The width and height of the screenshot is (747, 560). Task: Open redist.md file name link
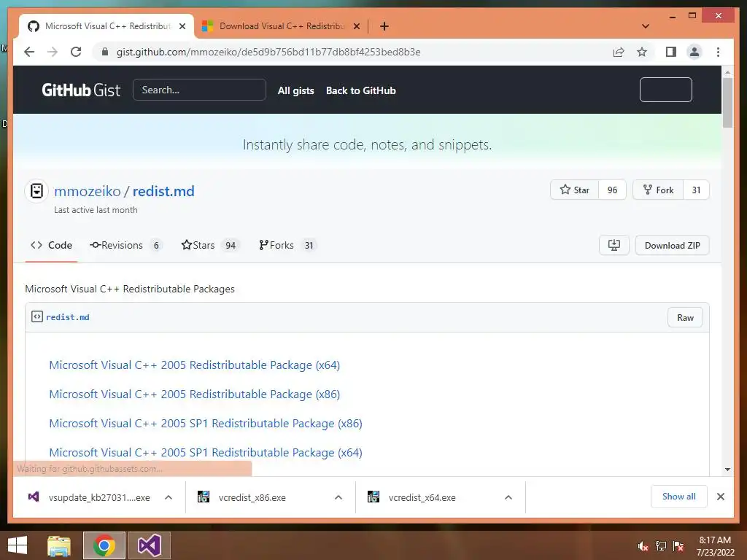pyautogui.click(x=68, y=317)
